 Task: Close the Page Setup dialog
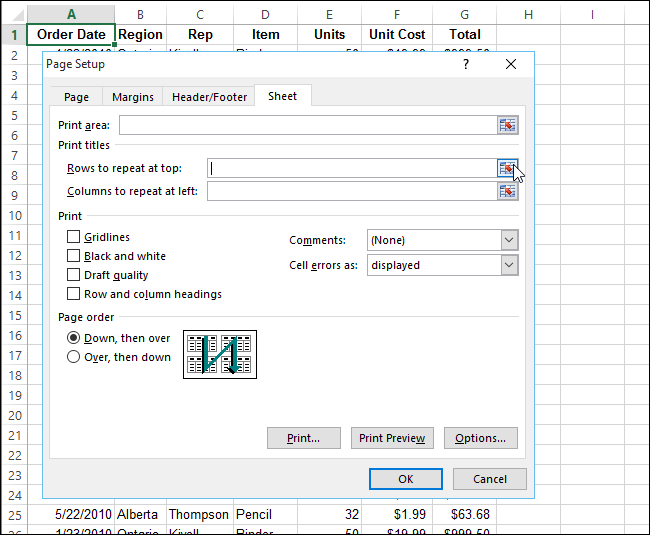click(x=511, y=64)
